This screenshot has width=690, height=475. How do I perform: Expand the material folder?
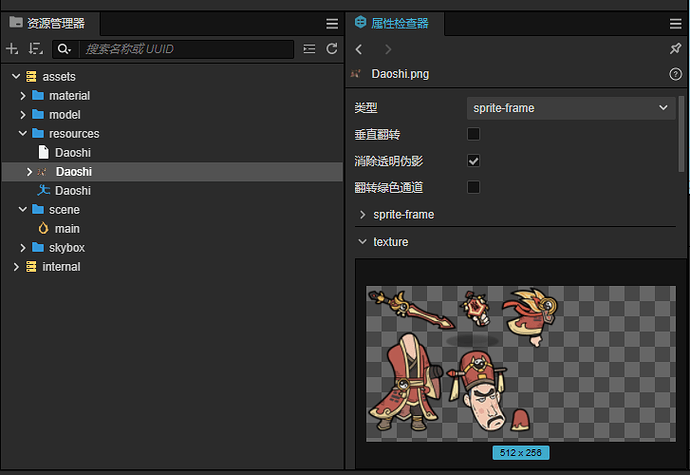[x=23, y=96]
